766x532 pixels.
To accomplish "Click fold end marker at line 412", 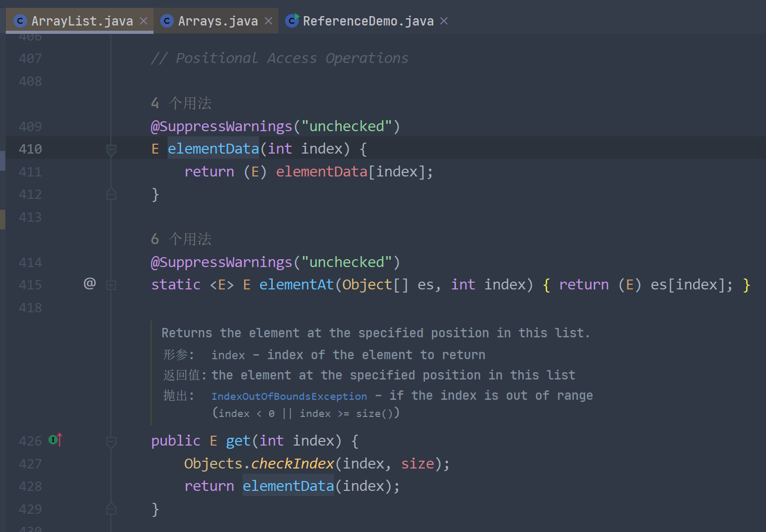I will [111, 195].
